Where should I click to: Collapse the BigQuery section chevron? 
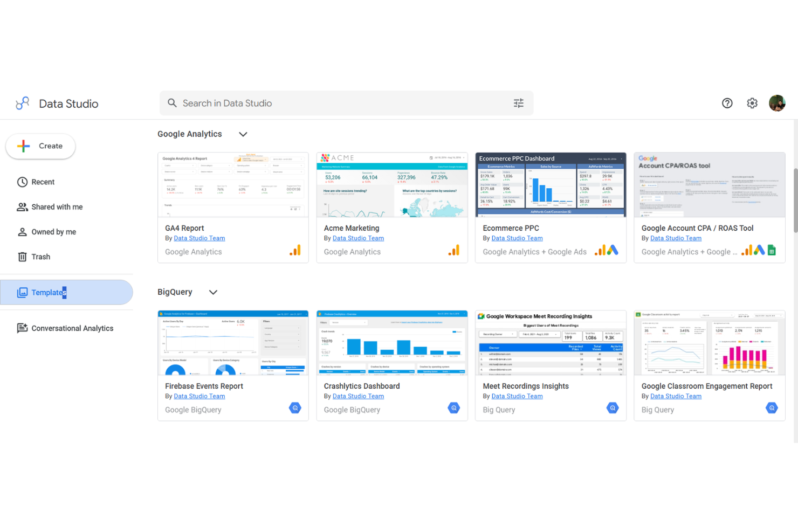pyautogui.click(x=213, y=292)
